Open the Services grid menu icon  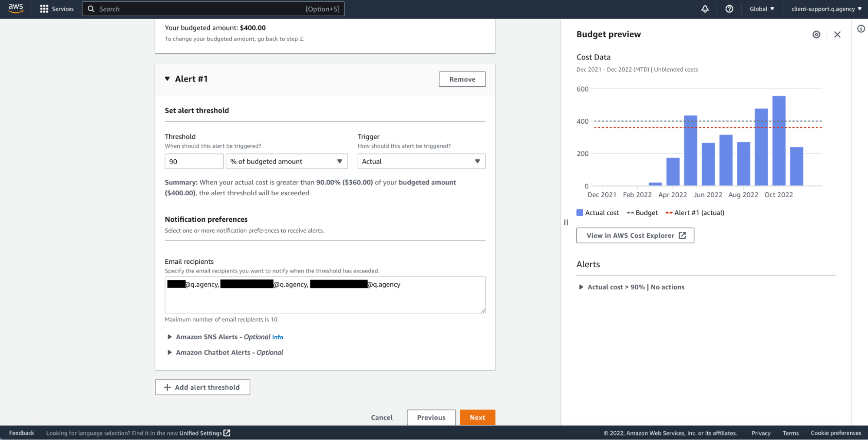coord(44,9)
